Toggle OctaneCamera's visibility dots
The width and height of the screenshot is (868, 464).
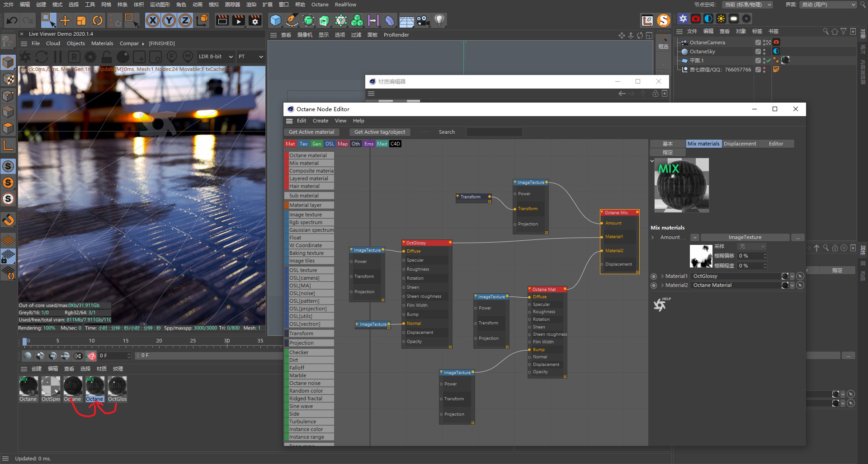point(764,42)
